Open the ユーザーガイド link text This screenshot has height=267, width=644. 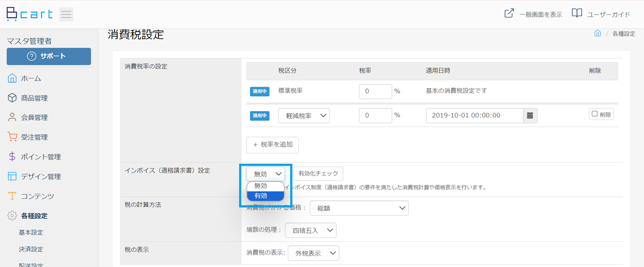click(x=609, y=14)
